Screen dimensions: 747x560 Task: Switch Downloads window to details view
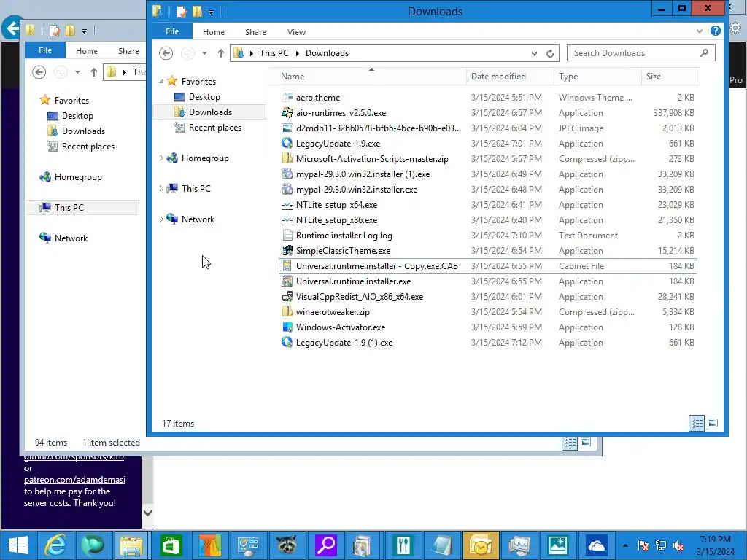coord(697,424)
